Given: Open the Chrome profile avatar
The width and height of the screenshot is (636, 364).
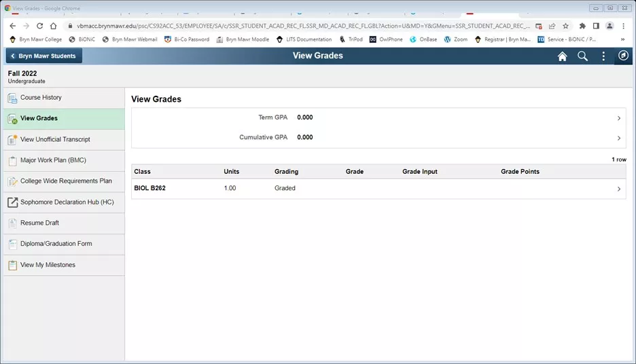Looking at the screenshot, I should click(x=609, y=26).
